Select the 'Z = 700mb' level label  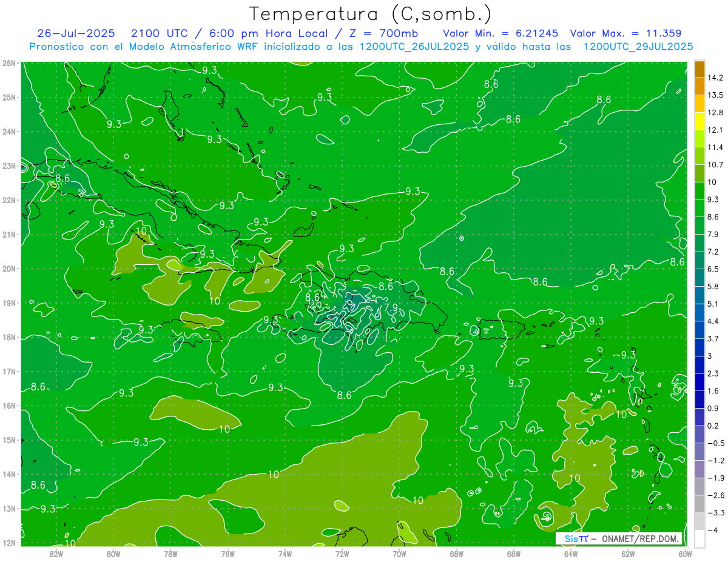pos(382,33)
